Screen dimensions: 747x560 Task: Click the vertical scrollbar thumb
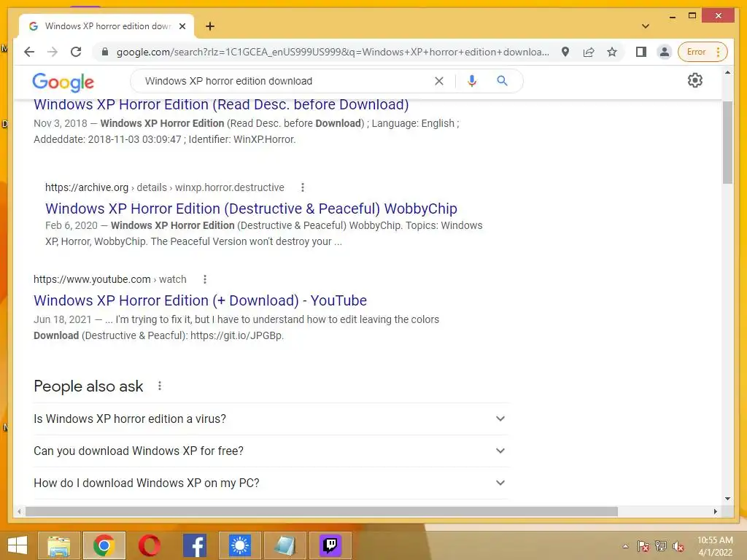coord(727,142)
